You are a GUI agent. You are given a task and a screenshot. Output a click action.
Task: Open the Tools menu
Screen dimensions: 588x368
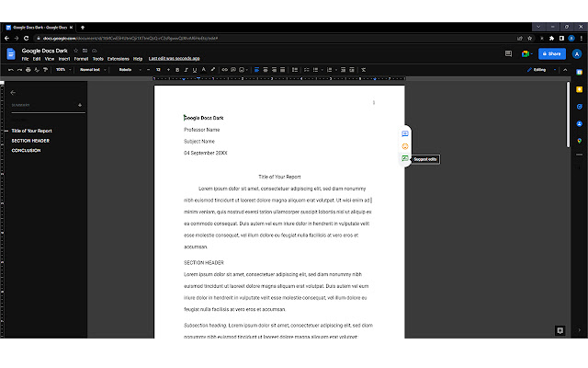coord(98,59)
